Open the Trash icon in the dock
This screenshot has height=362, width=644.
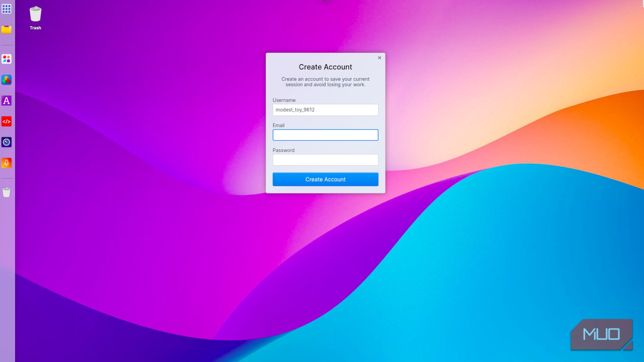pyautogui.click(x=6, y=192)
